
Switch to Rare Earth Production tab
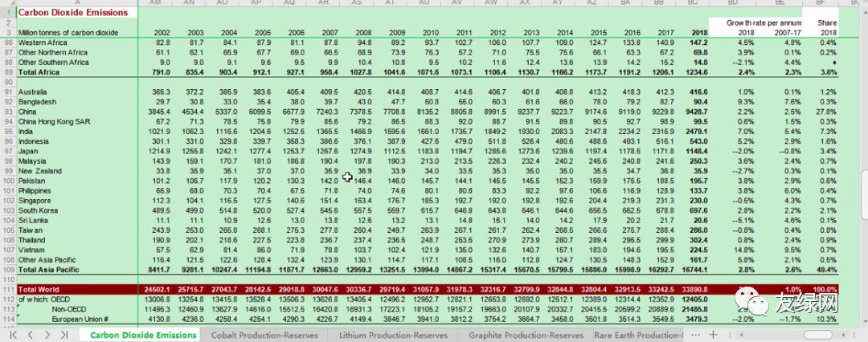coord(639,335)
